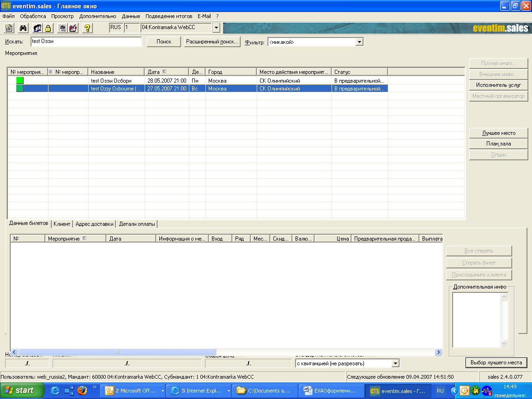Screen dimensions: 532x399
Task: Open the Просмотр menu
Action: pos(62,16)
